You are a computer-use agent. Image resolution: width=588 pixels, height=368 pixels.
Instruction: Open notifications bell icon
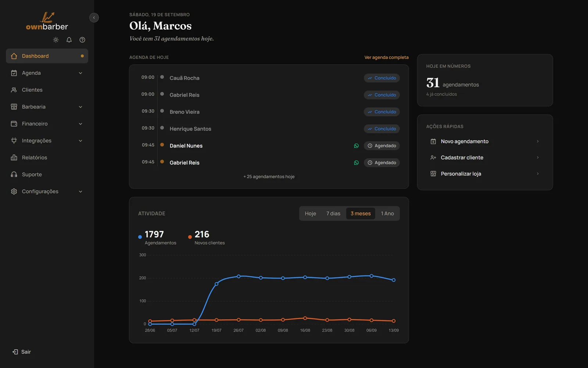click(x=69, y=40)
